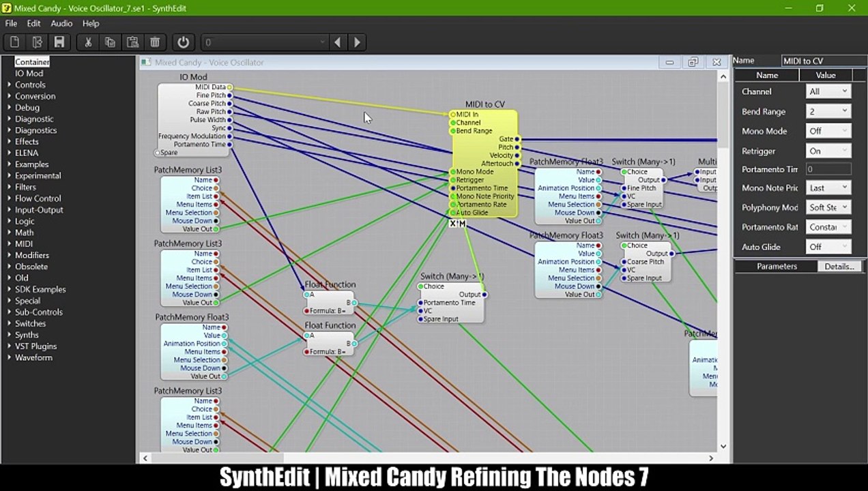Open the preset dropdown in toolbar
This screenshot has width=868, height=491.
pos(265,42)
